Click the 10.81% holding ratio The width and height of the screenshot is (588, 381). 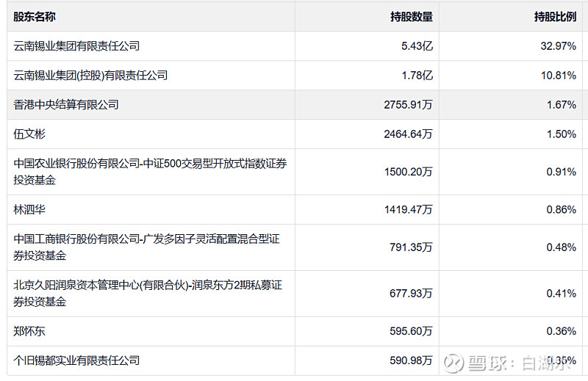[x=559, y=76]
